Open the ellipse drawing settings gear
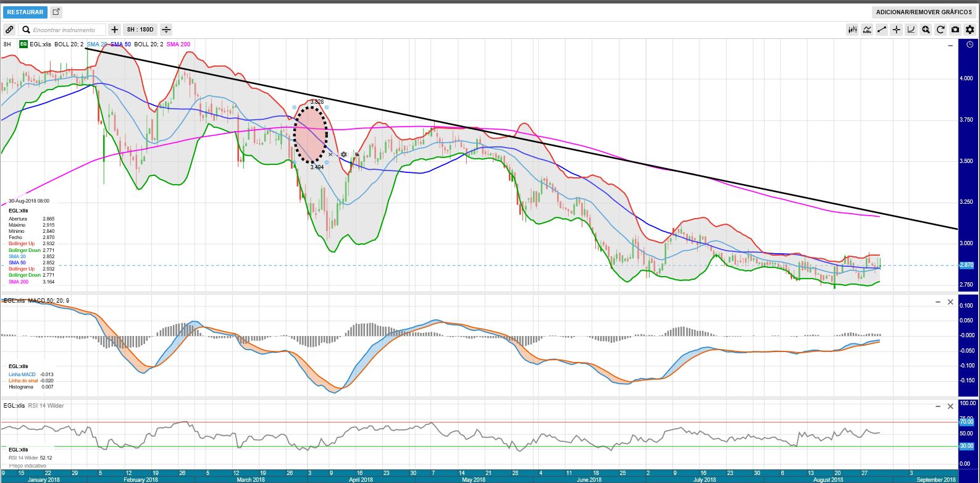Viewport: 980px width, 483px height. click(344, 154)
